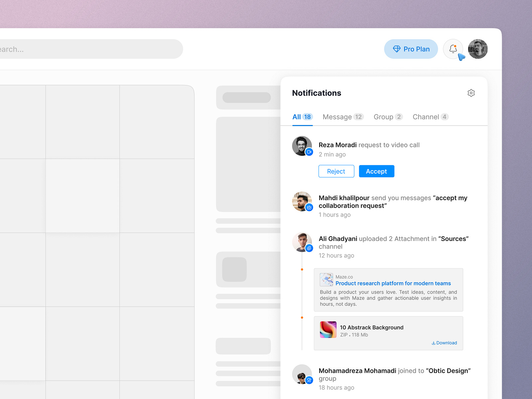Reject the incoming video call request
The image size is (532, 399).
[336, 171]
